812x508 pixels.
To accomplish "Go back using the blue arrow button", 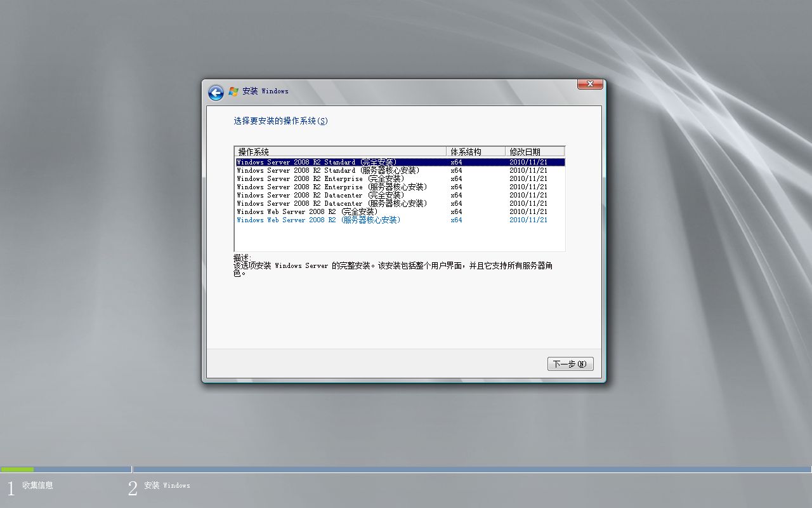I will (x=216, y=93).
